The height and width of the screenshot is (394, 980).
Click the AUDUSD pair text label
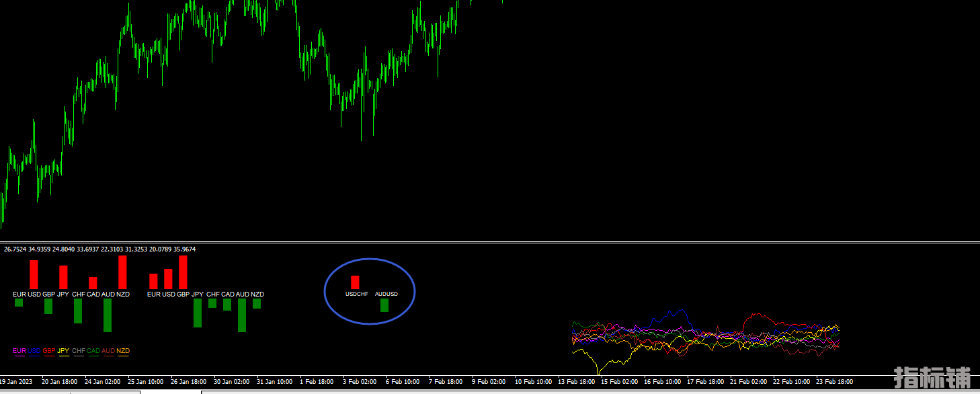click(386, 294)
